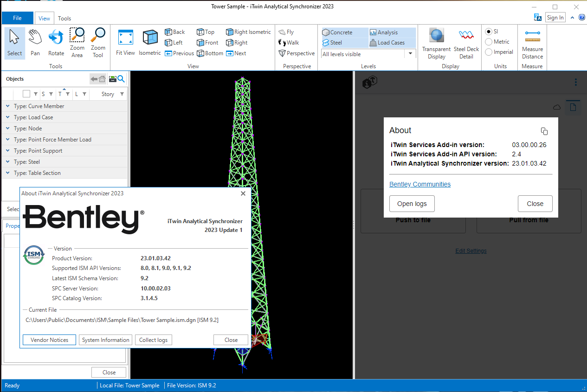Open the Edit Settings link
This screenshot has width=587, height=392.
click(x=471, y=251)
